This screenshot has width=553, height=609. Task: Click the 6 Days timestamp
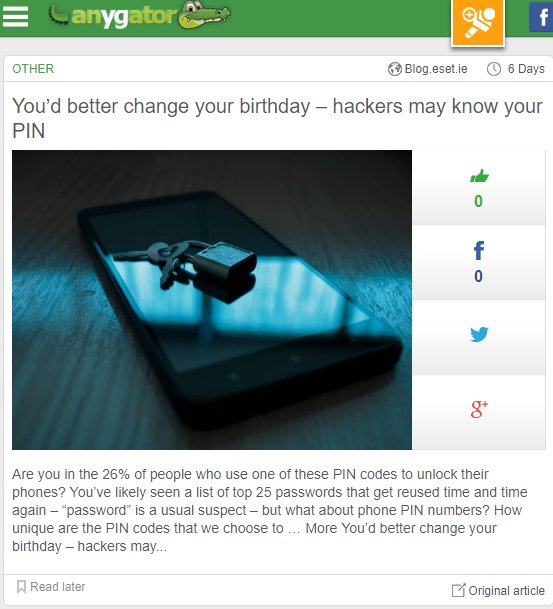tap(526, 69)
